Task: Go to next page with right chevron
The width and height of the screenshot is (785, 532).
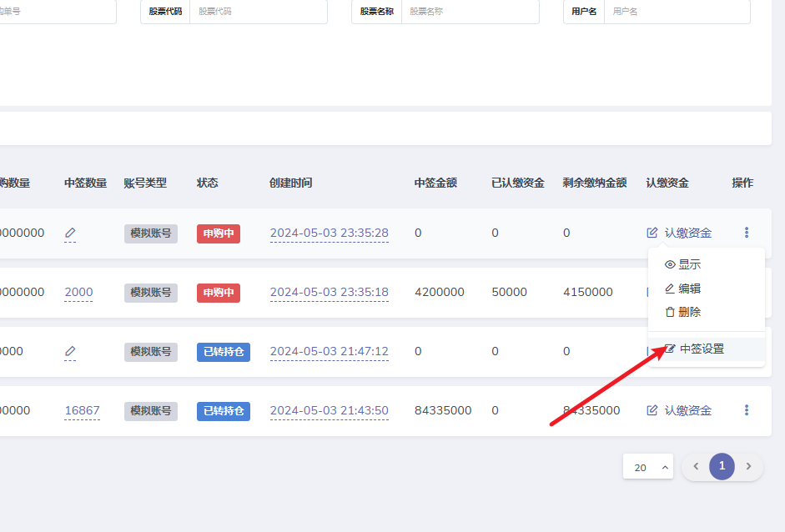Action: pyautogui.click(x=748, y=466)
